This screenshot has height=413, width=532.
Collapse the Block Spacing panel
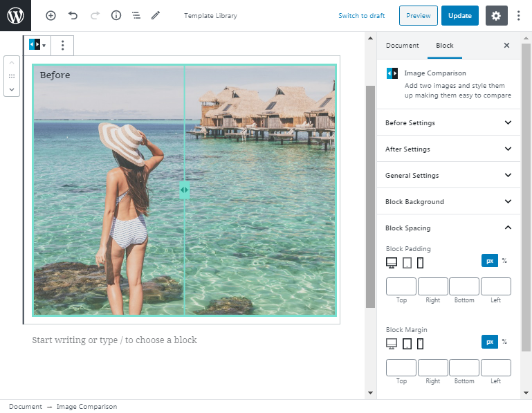(x=448, y=228)
